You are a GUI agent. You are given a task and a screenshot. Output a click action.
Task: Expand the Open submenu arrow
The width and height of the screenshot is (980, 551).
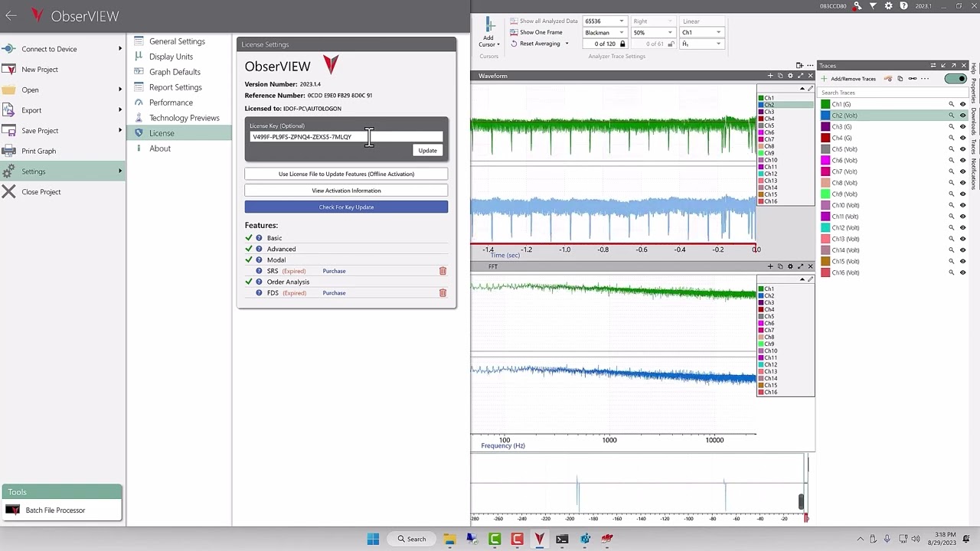[119, 90]
